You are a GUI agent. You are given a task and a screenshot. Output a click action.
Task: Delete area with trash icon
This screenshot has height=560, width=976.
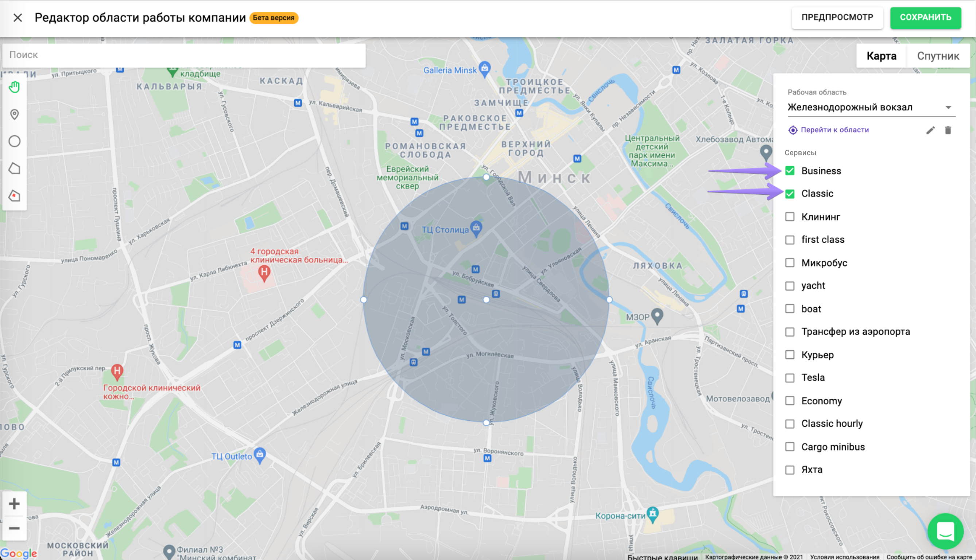948,131
